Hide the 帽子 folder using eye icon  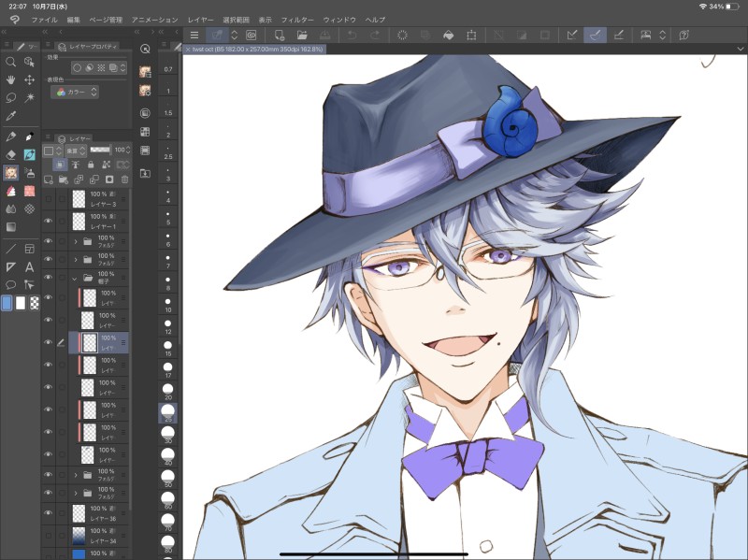coord(49,277)
